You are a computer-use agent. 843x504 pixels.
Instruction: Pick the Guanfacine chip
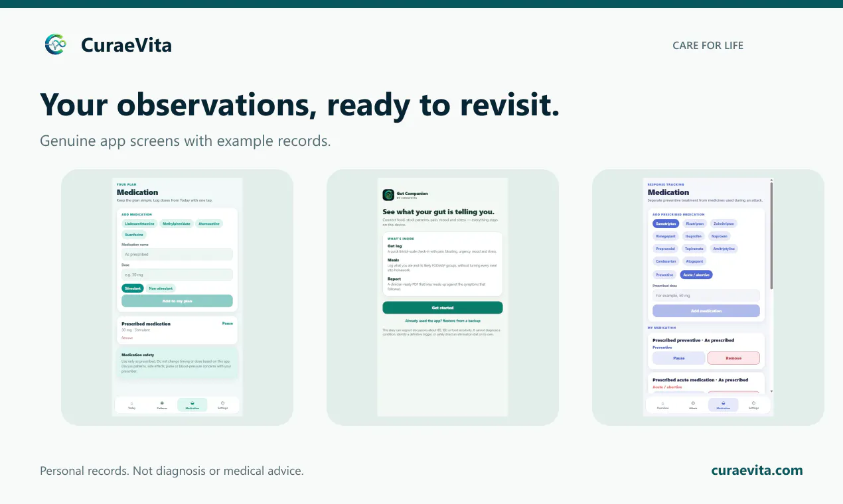click(134, 235)
